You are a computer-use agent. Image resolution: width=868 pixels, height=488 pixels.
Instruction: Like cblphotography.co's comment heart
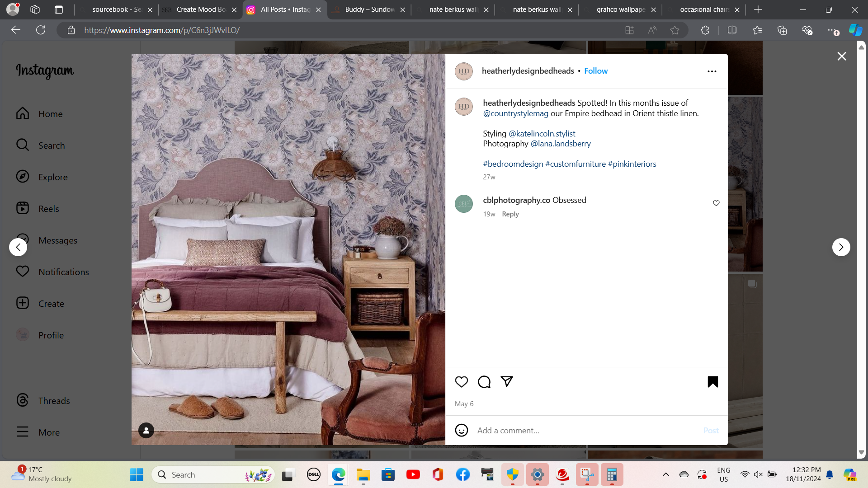click(x=716, y=203)
